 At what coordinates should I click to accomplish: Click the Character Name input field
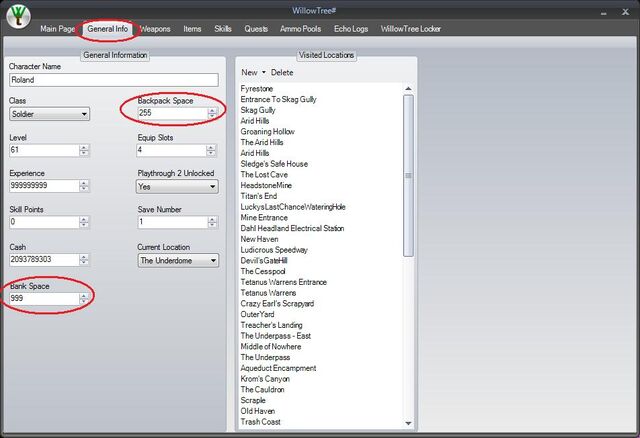click(114, 80)
